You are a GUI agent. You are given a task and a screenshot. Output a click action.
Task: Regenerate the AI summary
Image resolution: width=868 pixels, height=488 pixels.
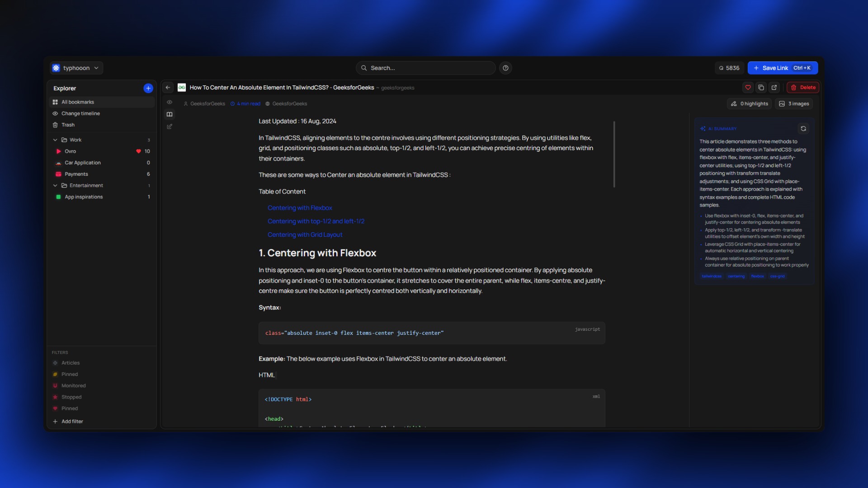click(803, 129)
